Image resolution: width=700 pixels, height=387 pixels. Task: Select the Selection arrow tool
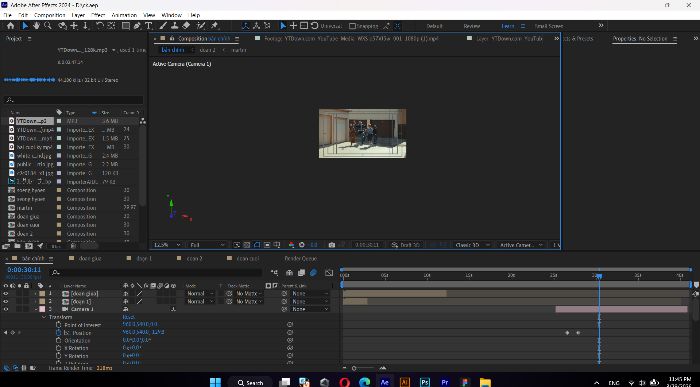25,26
